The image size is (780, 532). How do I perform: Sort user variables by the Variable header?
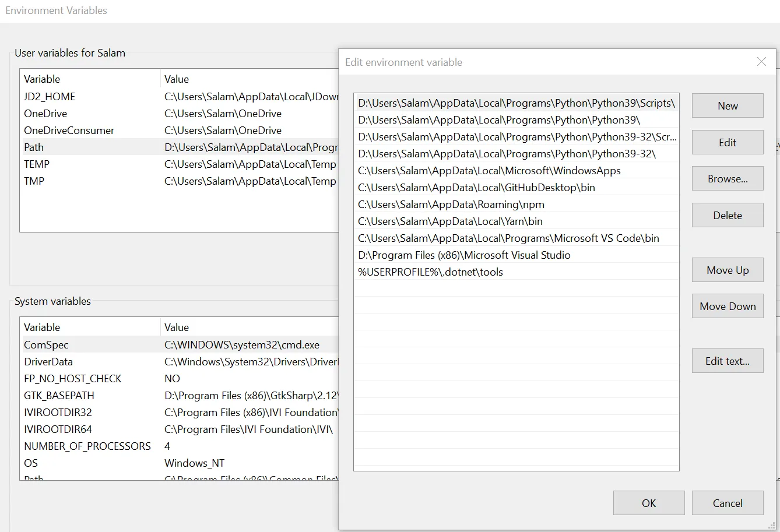90,79
